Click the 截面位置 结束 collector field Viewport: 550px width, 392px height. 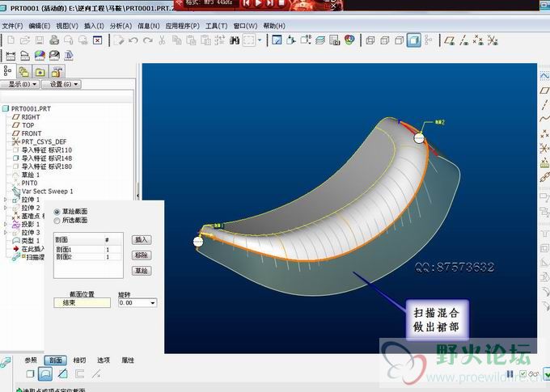click(x=82, y=302)
